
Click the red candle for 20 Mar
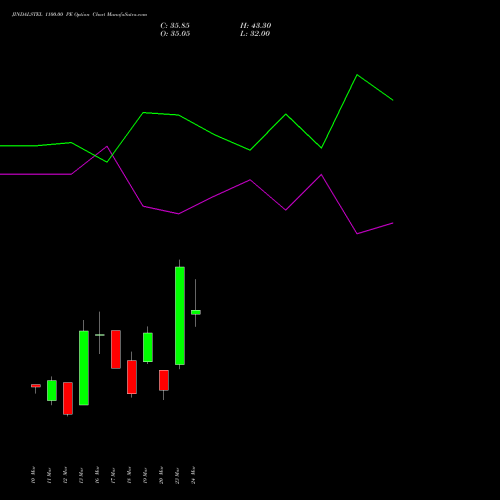click(164, 380)
